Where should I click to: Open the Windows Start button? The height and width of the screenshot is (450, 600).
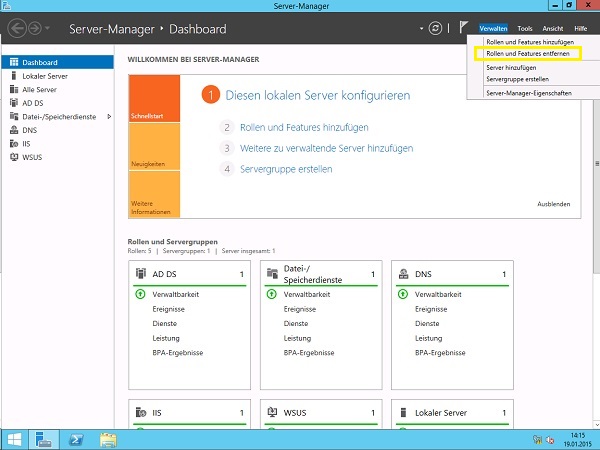coord(14,440)
